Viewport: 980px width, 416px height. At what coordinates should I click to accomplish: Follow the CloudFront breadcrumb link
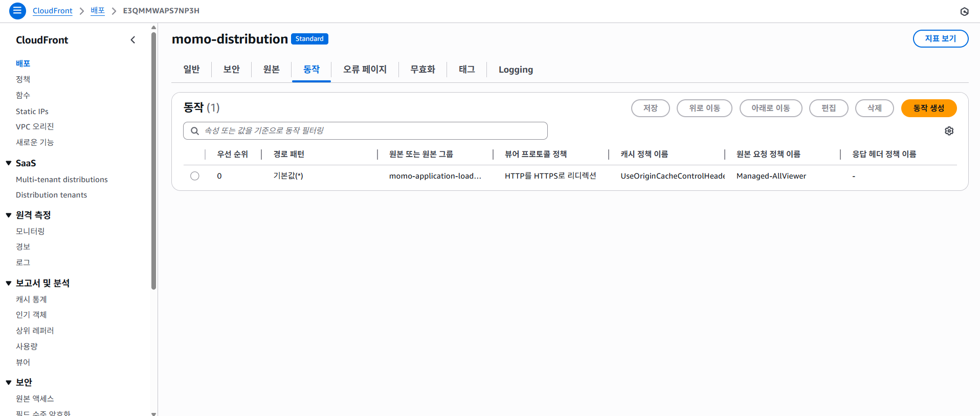(53, 11)
